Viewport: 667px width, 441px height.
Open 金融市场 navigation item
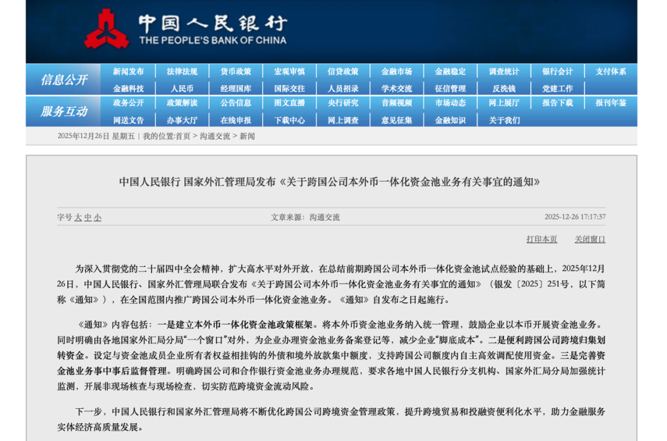(x=396, y=72)
